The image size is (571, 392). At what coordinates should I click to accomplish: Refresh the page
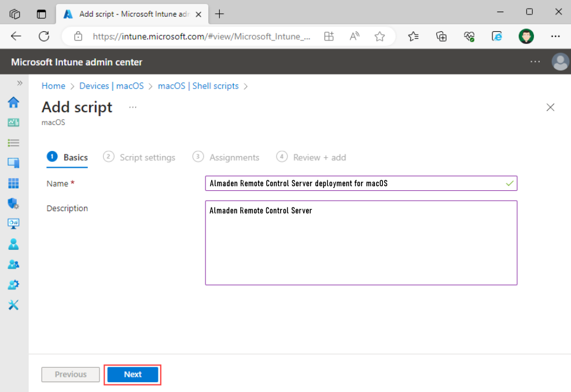point(44,36)
